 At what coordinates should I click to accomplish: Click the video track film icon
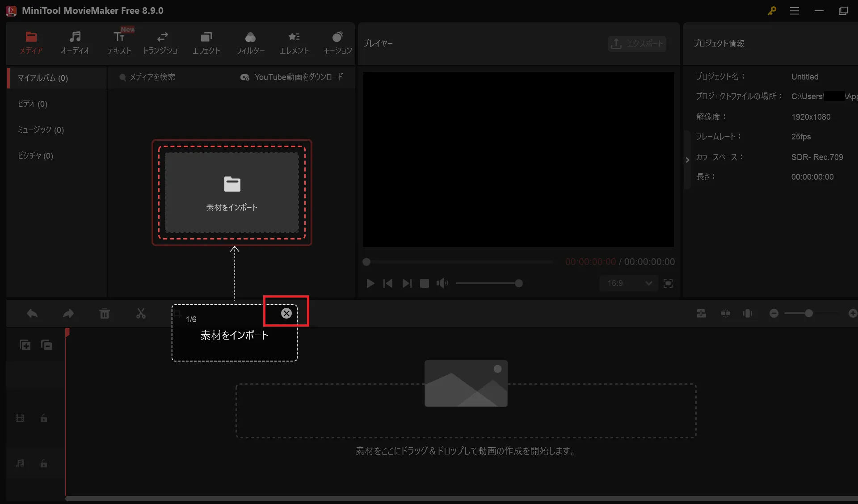20,418
